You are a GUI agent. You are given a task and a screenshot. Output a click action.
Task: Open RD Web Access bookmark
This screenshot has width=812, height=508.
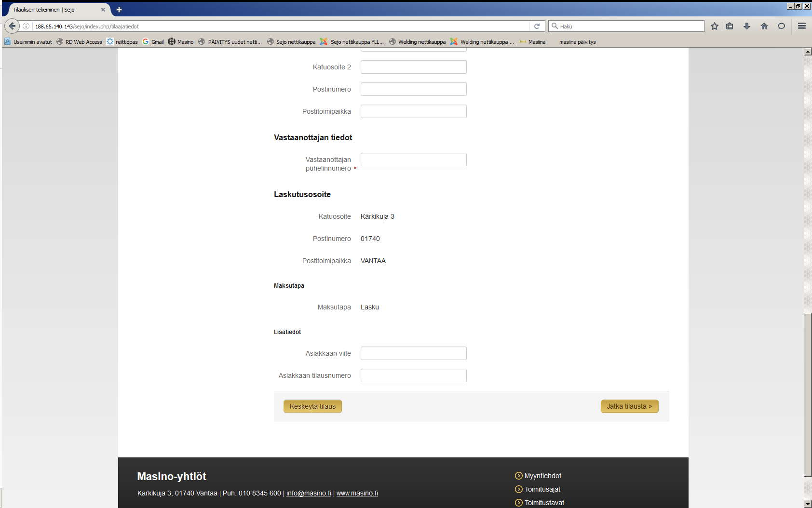point(79,42)
